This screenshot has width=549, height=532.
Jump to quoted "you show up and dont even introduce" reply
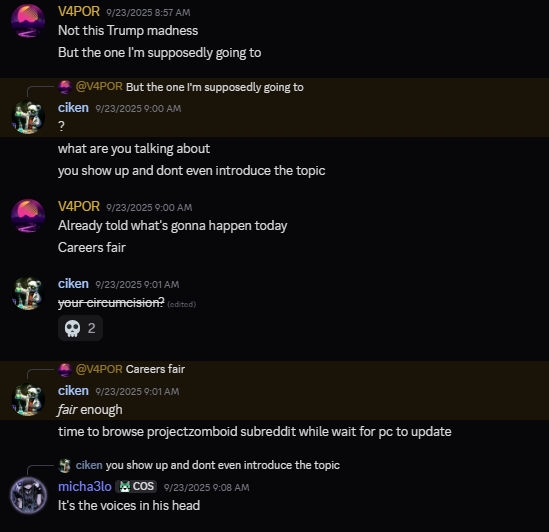[223, 465]
